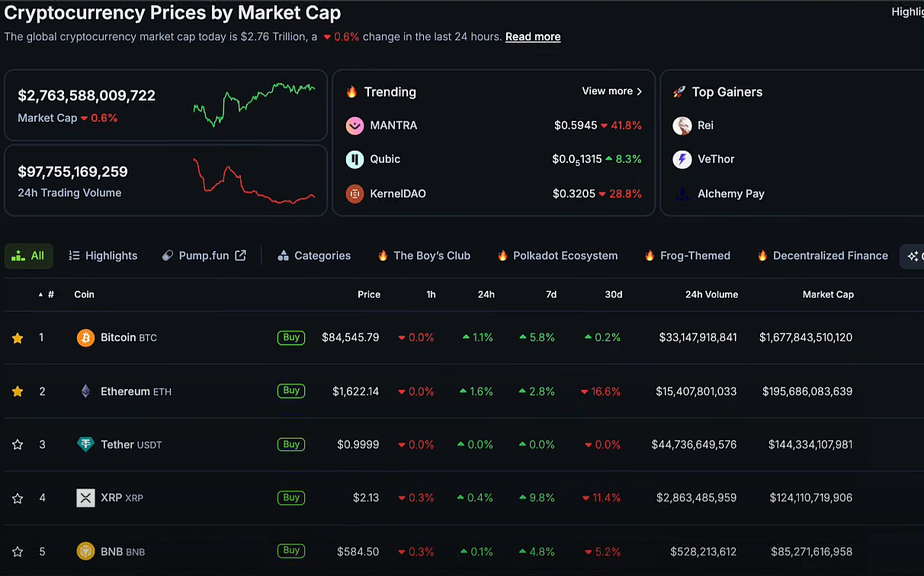This screenshot has height=576, width=924.
Task: Click the Tether coin logo icon
Action: 85,444
